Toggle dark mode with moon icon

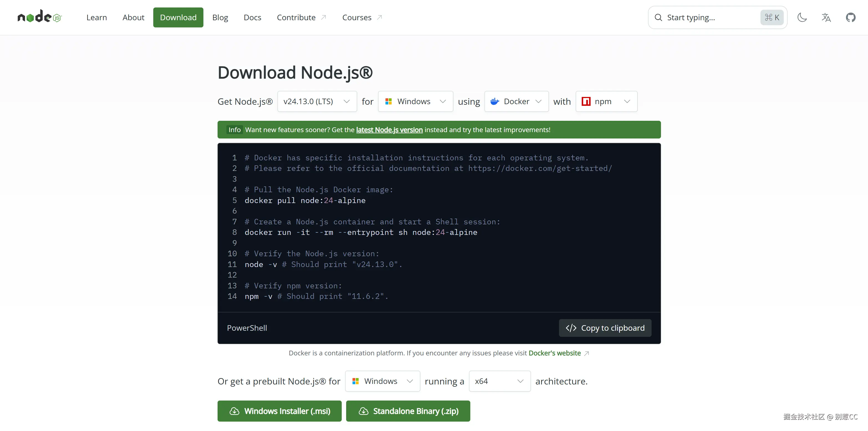pyautogui.click(x=802, y=17)
